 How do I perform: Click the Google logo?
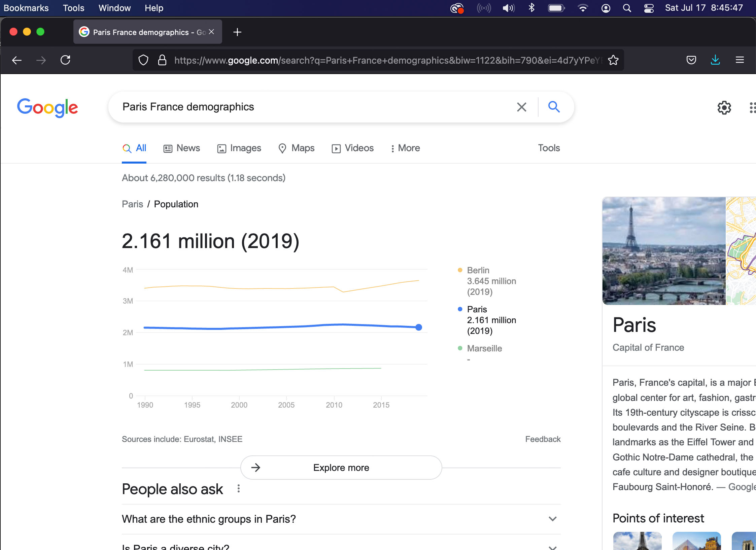tap(47, 108)
